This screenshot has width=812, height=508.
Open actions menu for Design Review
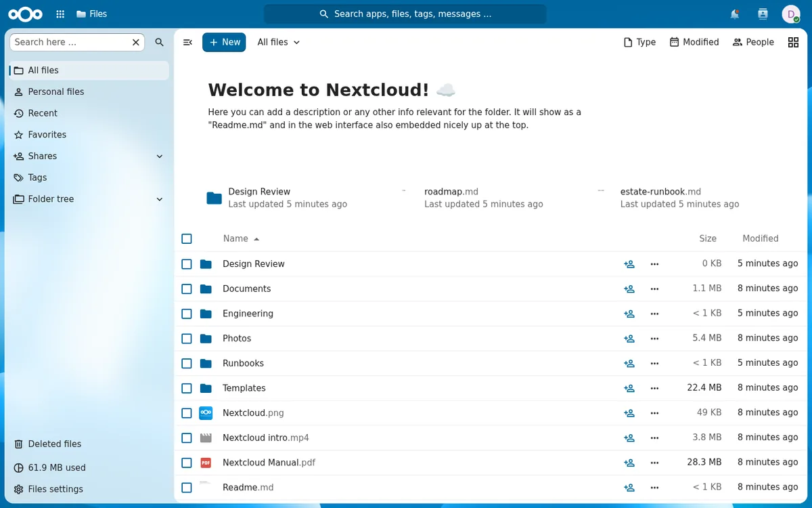(654, 264)
